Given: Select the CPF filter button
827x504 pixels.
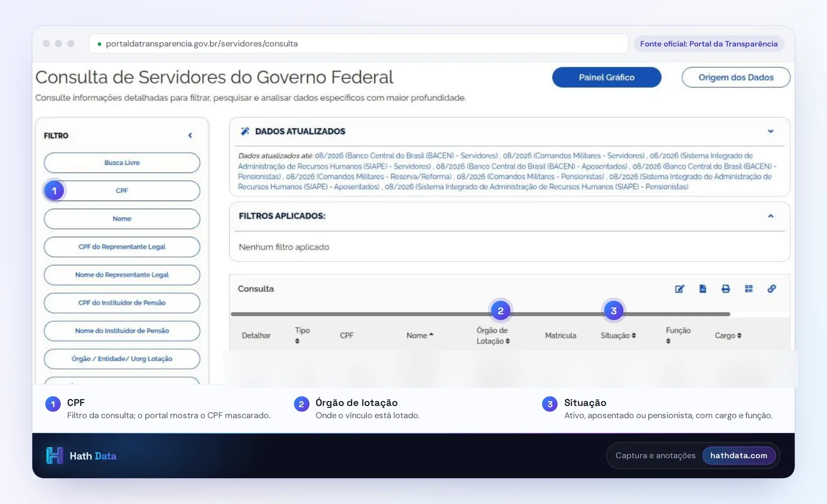Looking at the screenshot, I should tap(122, 191).
